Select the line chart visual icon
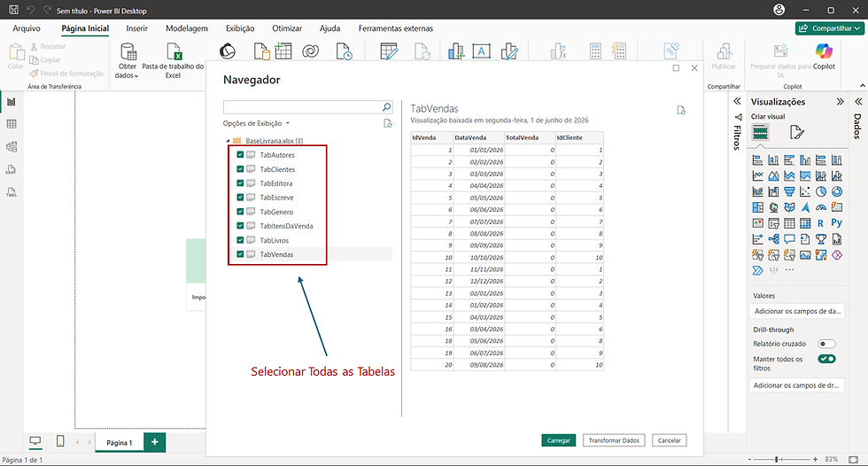 coord(758,176)
